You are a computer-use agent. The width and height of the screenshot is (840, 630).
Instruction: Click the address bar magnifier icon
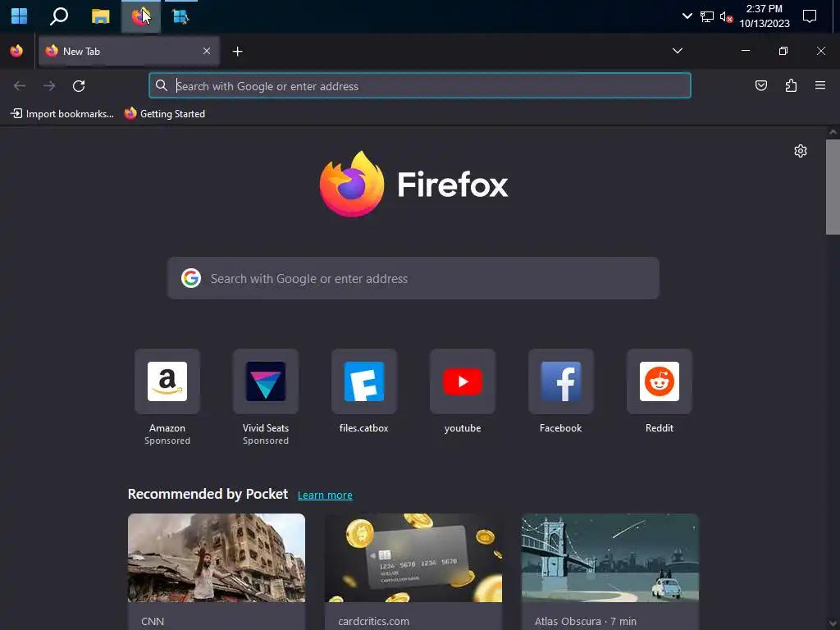[x=162, y=85]
